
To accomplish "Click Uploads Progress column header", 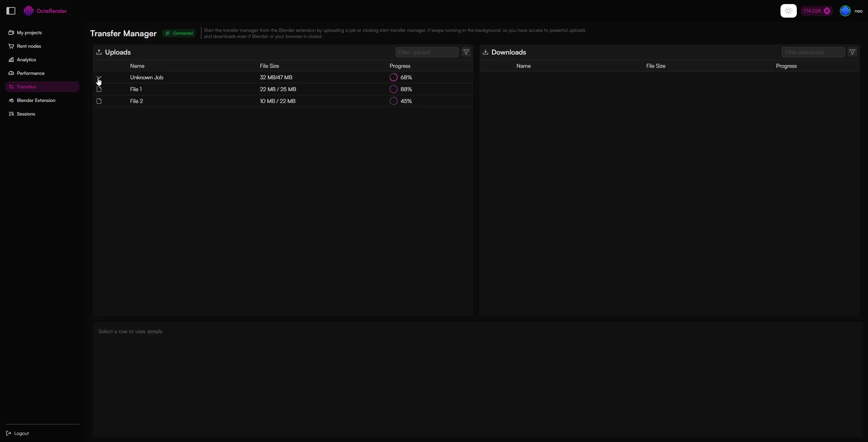I will point(400,66).
